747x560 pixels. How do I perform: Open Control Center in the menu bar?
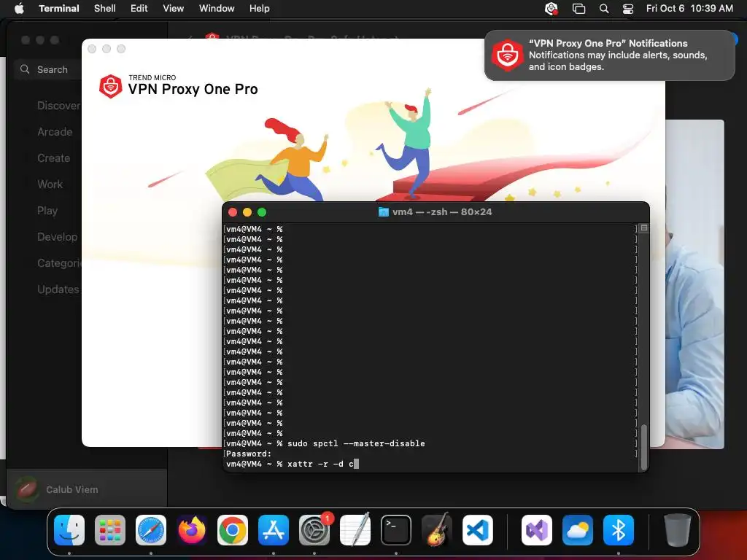point(628,9)
